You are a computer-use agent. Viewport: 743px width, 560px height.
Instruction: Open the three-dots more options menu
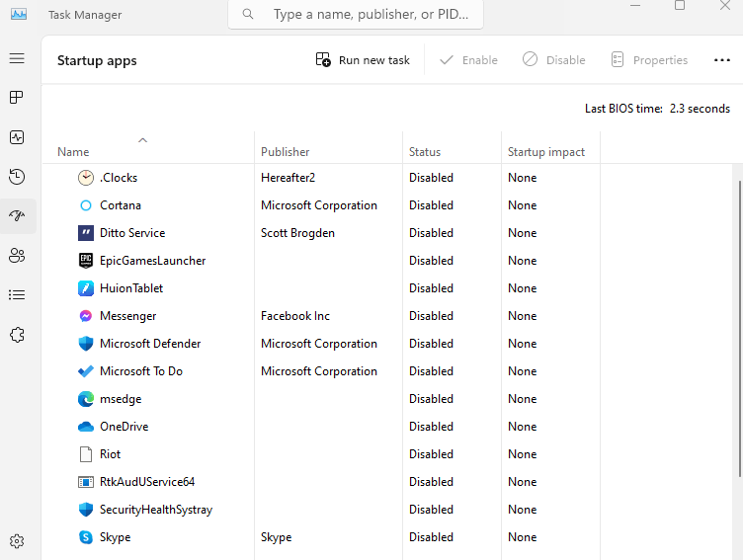pos(721,60)
